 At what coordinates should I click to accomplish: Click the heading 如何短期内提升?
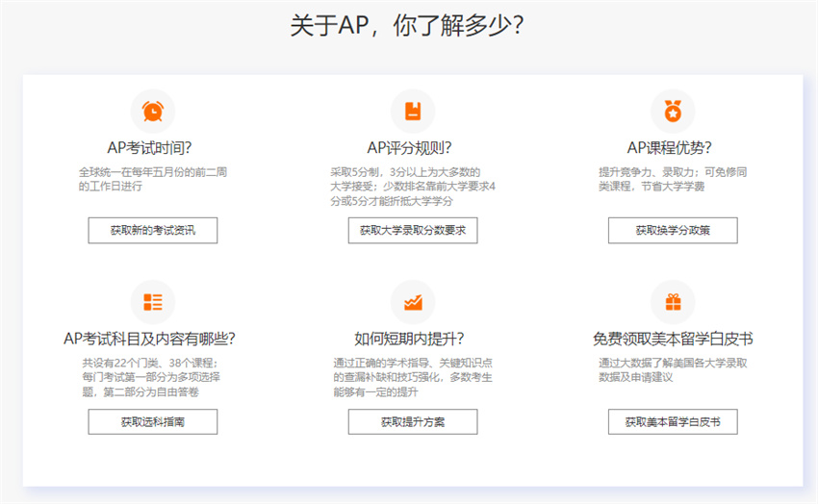410,340
